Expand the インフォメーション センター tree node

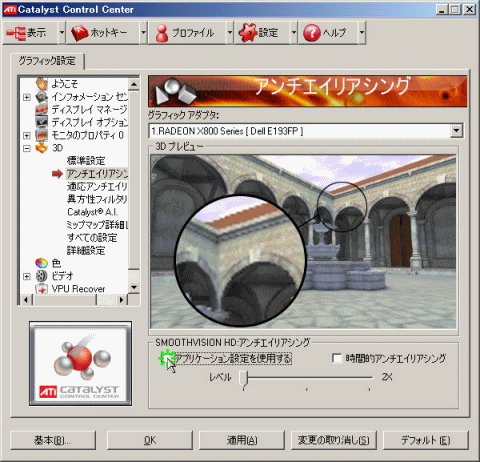(x=27, y=97)
